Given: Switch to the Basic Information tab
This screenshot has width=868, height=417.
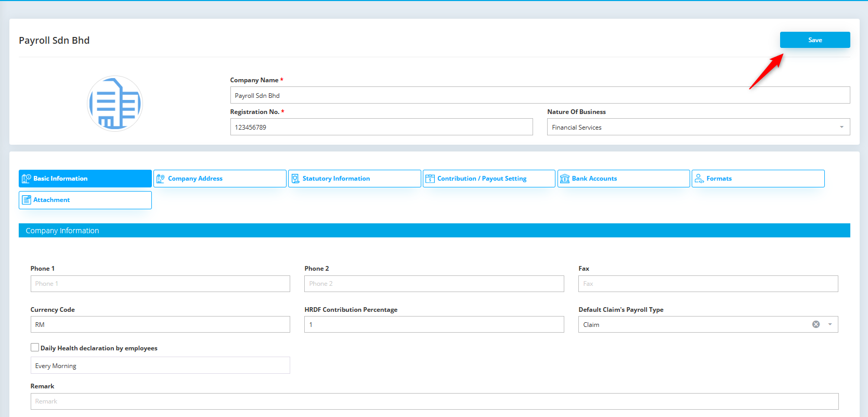Looking at the screenshot, I should point(85,179).
